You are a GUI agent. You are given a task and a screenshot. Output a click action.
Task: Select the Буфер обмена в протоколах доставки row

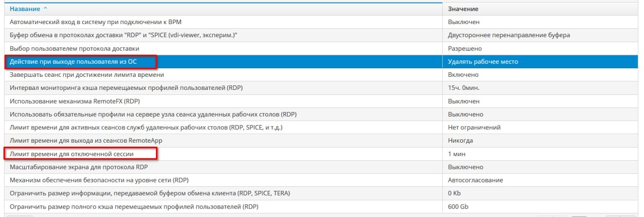[x=123, y=35]
